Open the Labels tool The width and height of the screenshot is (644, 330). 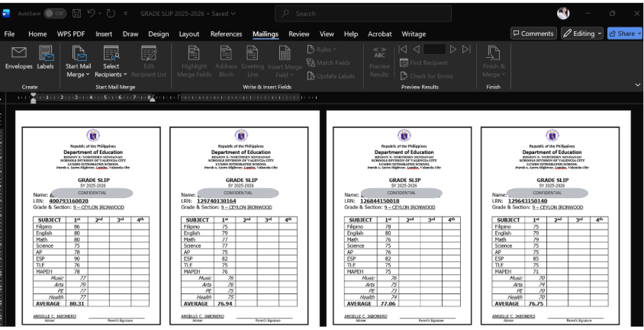coord(46,58)
